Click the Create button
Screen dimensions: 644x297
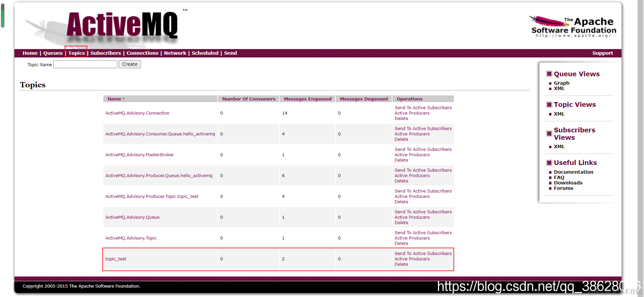[130, 64]
